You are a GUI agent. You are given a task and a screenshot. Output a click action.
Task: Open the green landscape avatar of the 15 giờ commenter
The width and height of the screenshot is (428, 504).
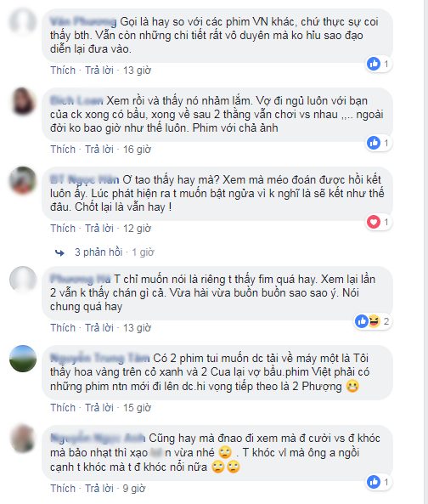pyautogui.click(x=22, y=359)
